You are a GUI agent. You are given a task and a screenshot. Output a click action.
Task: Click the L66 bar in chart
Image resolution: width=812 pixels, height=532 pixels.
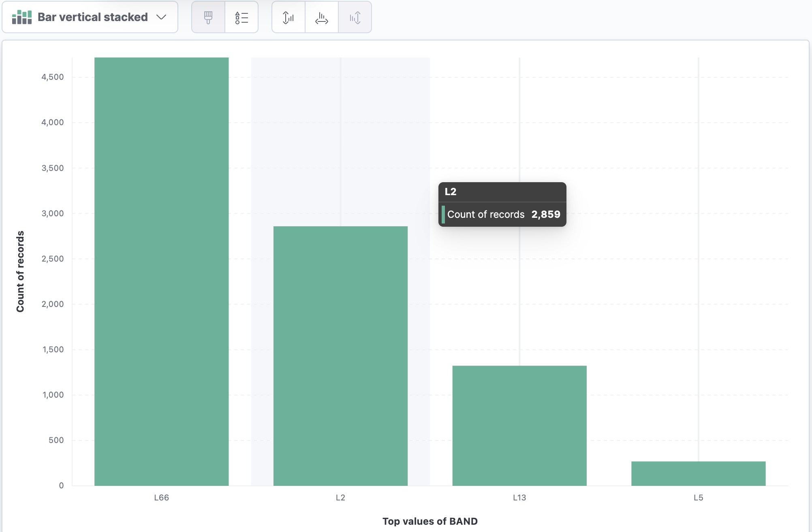[161, 271]
